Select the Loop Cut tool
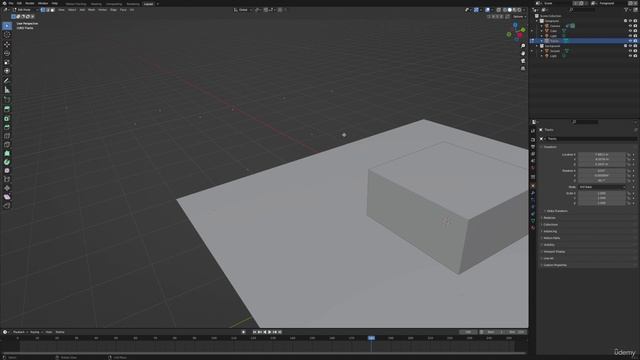The height and width of the screenshot is (360, 640). point(7,136)
